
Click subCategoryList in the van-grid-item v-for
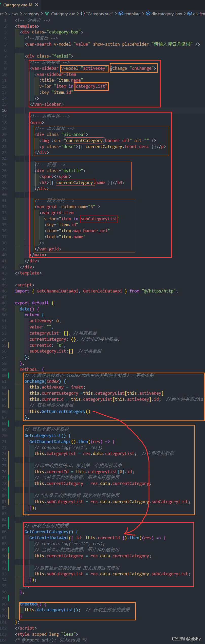tap(99, 219)
